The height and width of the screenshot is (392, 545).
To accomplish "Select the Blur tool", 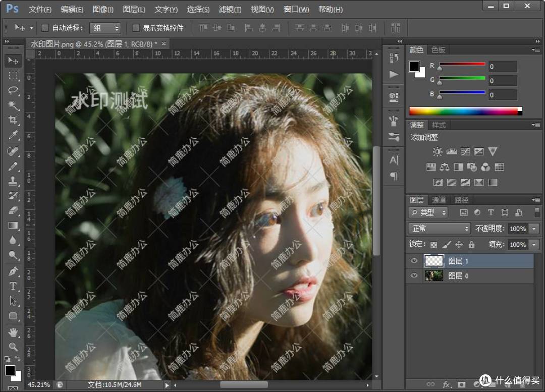I will click(x=13, y=240).
